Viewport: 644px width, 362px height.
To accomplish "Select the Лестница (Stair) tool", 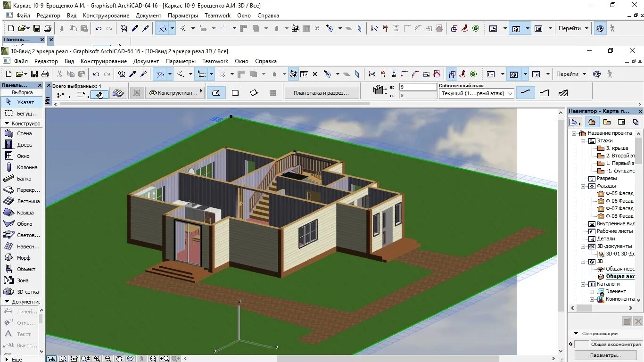I will [x=22, y=201].
